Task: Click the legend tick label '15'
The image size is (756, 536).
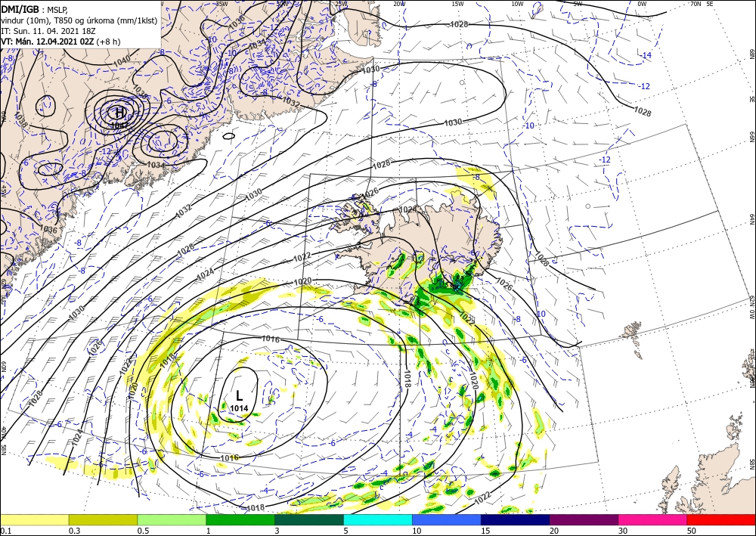Action: 485,531
